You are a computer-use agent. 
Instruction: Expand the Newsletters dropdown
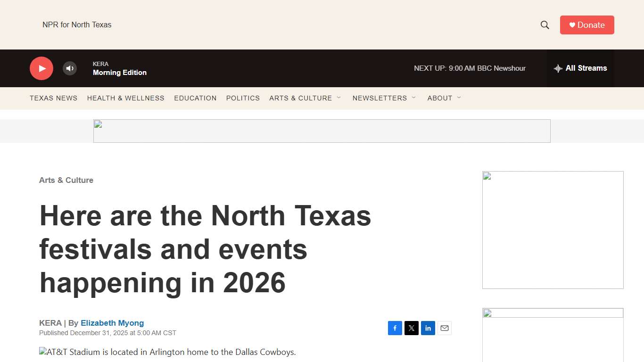384,98
